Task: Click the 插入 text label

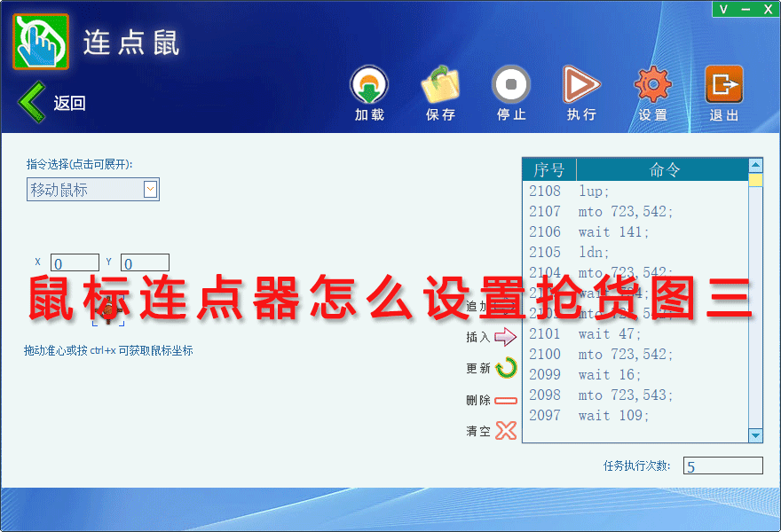Action: pyautogui.click(x=478, y=338)
